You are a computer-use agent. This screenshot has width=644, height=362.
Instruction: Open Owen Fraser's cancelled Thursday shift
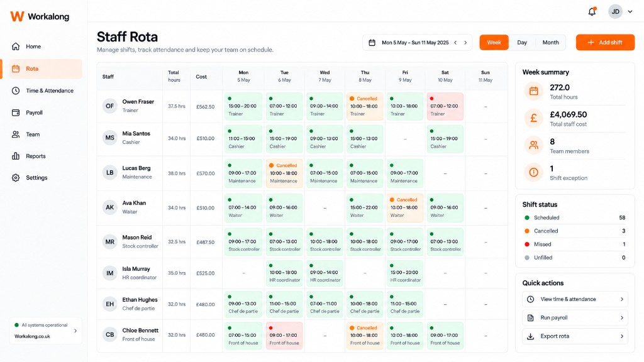[x=364, y=106]
